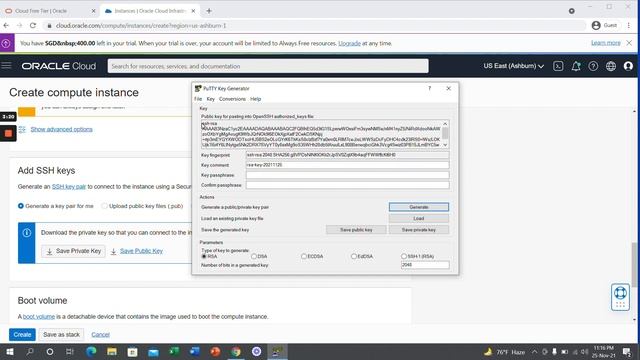Viewport: 640px width, 360px height.
Task: Open Microsoft Edge from the taskbar
Action: pyautogui.click(x=91, y=351)
